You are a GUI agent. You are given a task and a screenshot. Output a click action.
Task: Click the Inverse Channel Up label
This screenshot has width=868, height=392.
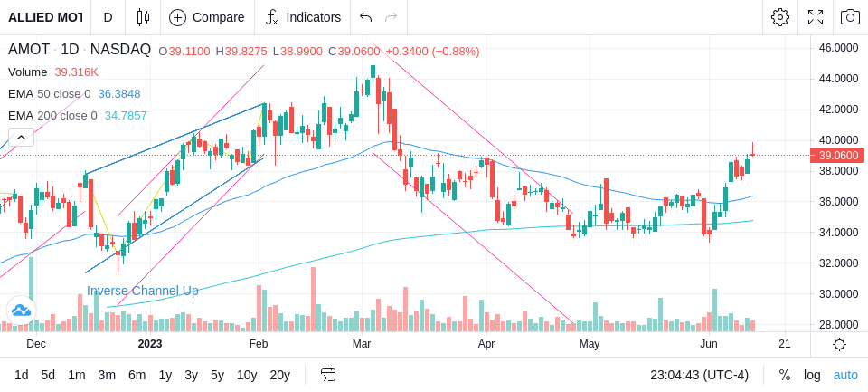pyautogui.click(x=143, y=292)
